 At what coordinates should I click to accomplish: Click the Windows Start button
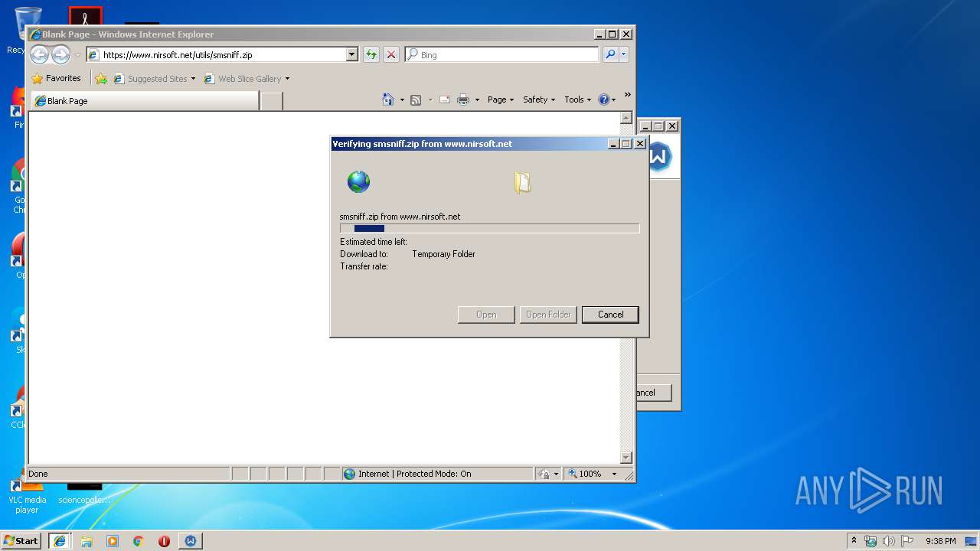pos(21,540)
